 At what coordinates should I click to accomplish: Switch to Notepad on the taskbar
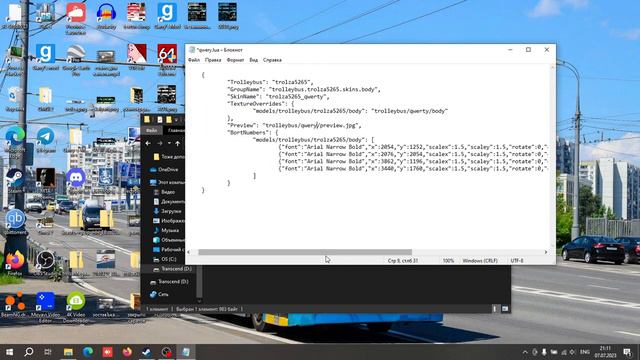[x=186, y=352]
